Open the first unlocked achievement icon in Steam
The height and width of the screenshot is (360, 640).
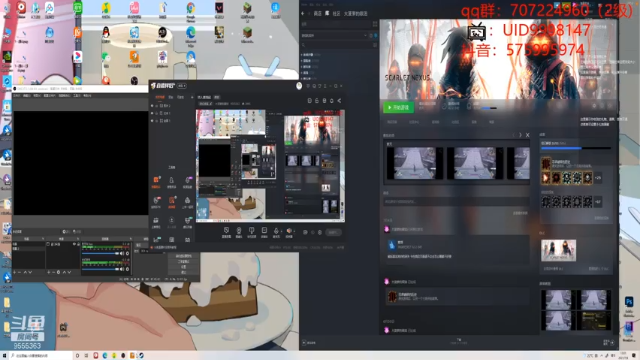coord(546,178)
